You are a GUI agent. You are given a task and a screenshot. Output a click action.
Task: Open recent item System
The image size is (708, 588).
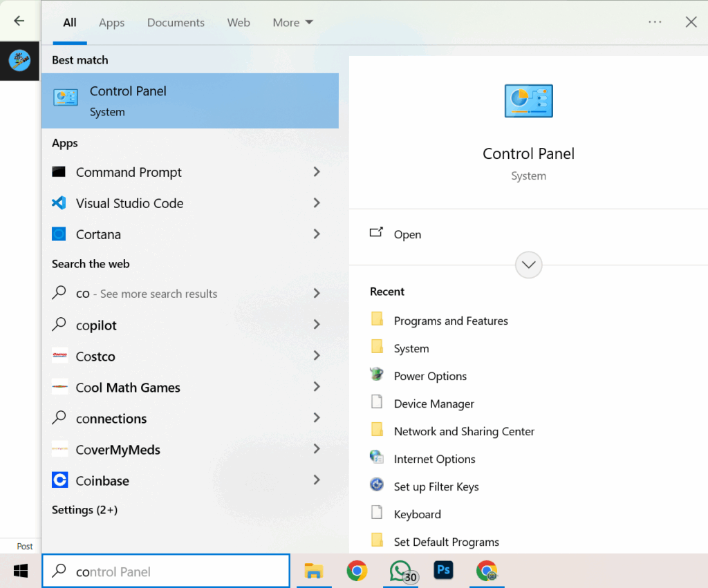(411, 348)
